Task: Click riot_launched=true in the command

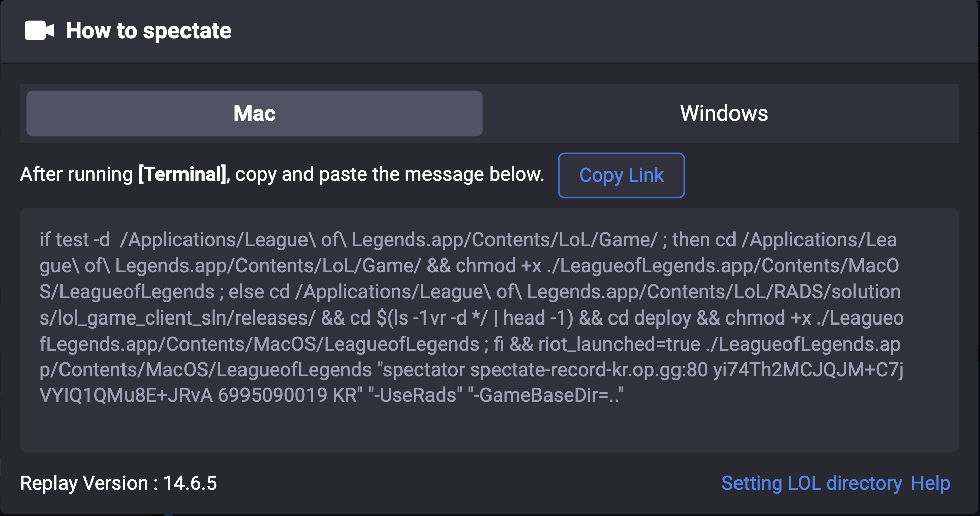Action: pos(619,344)
